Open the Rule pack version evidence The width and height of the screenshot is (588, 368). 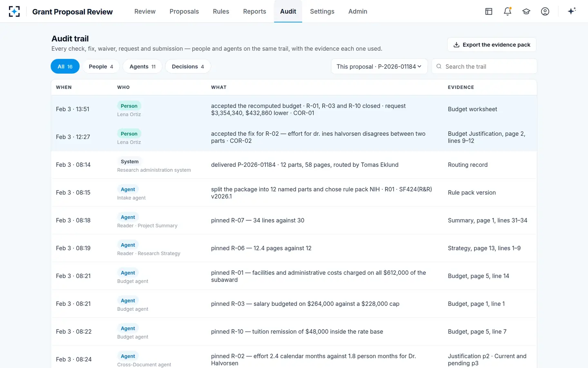(x=472, y=193)
